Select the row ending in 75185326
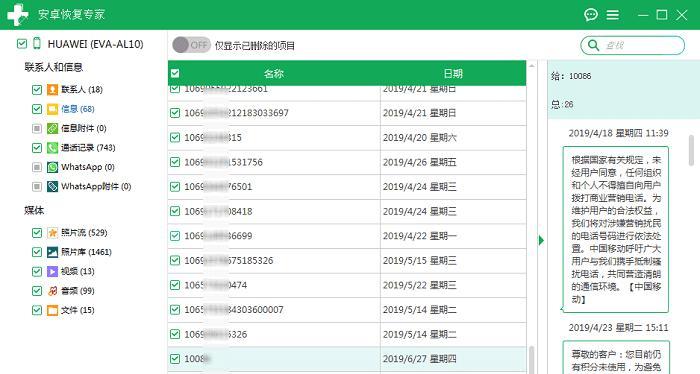 (x=347, y=261)
